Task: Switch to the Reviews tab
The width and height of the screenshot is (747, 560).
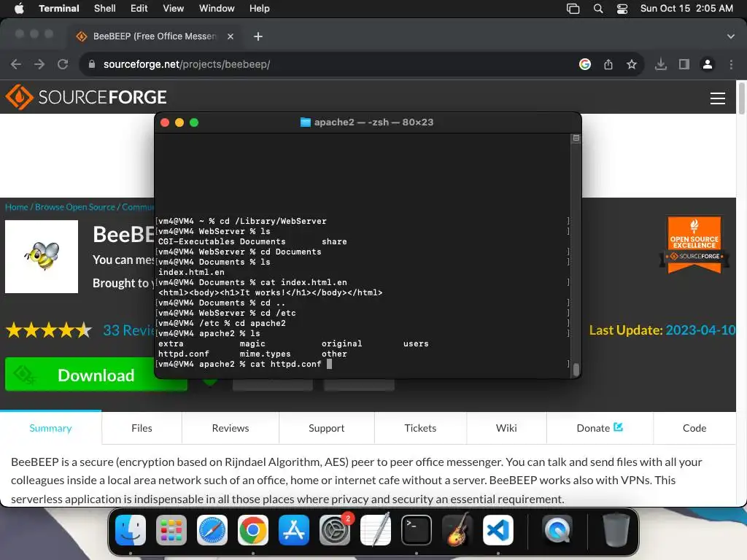Action: click(230, 428)
